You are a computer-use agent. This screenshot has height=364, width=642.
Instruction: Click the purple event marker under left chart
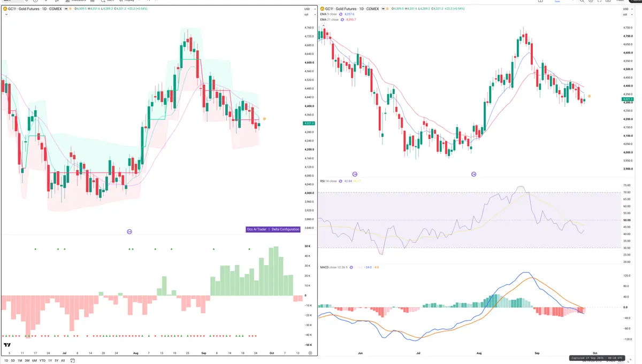tap(129, 231)
